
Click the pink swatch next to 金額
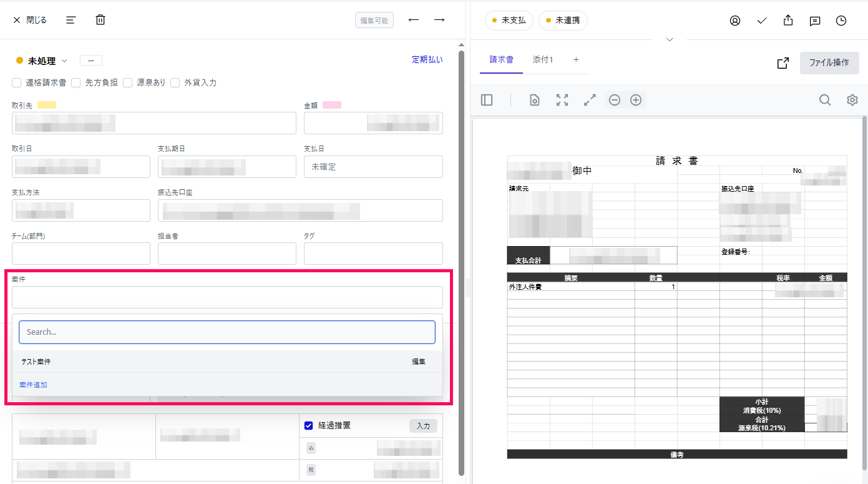pos(332,105)
